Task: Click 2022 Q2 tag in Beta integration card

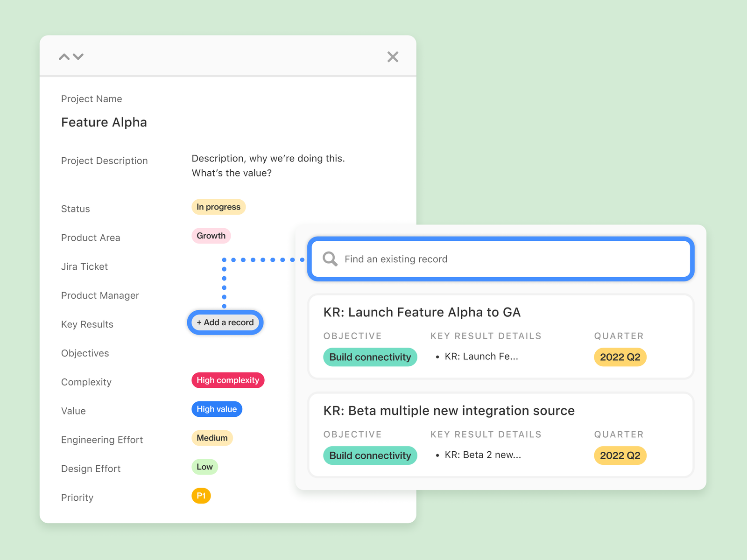Action: point(620,455)
